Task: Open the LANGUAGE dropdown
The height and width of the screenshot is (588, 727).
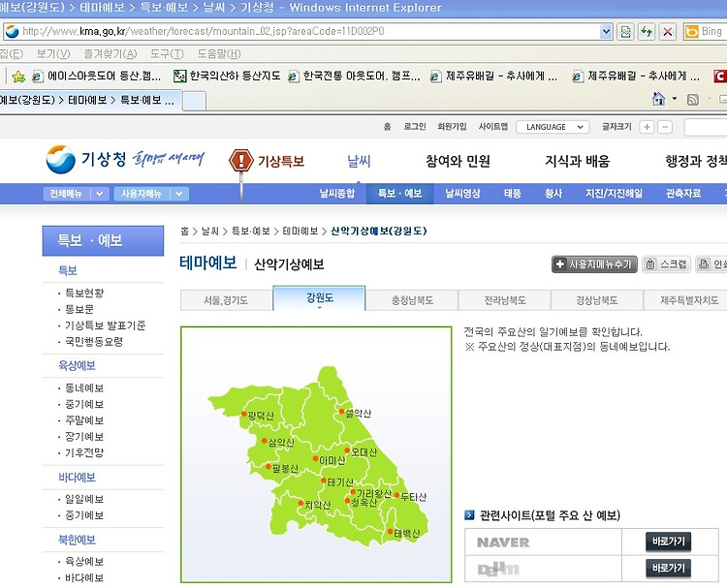Action: tap(553, 127)
